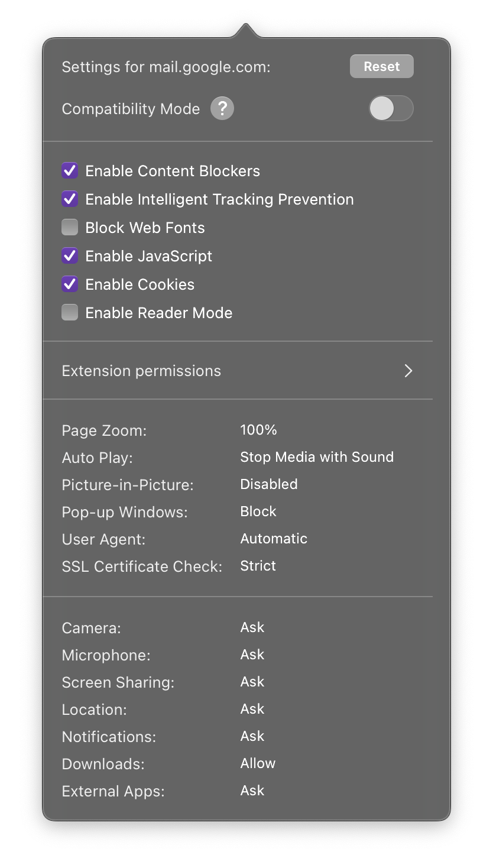Uncheck Enable JavaScript
This screenshot has width=493, height=868.
coord(70,256)
